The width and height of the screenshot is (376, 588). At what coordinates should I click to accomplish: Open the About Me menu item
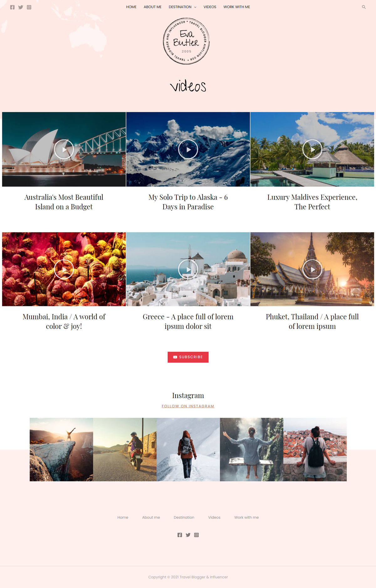[x=153, y=7]
